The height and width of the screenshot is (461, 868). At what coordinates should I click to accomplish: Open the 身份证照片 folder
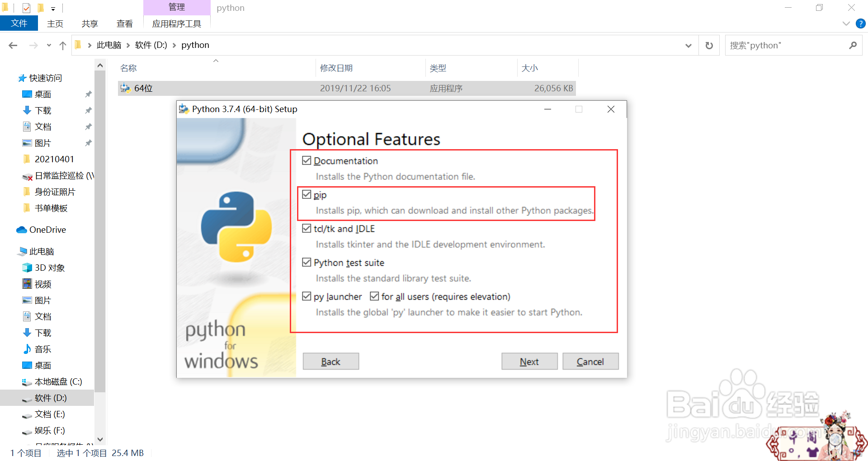(x=55, y=192)
